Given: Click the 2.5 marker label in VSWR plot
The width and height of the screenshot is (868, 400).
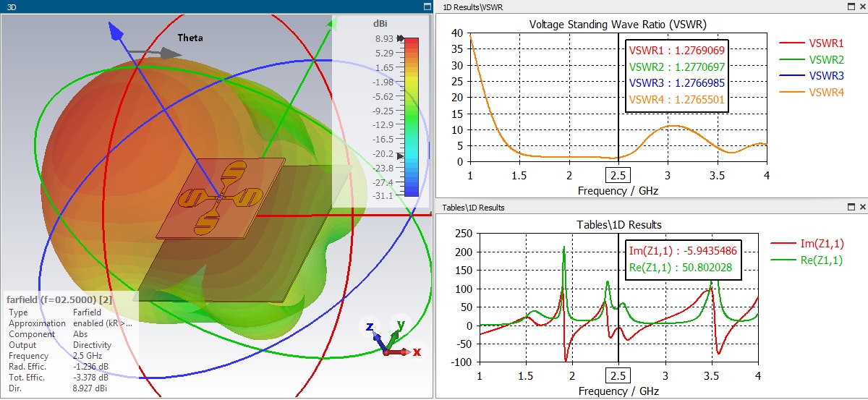Looking at the screenshot, I should tap(619, 175).
